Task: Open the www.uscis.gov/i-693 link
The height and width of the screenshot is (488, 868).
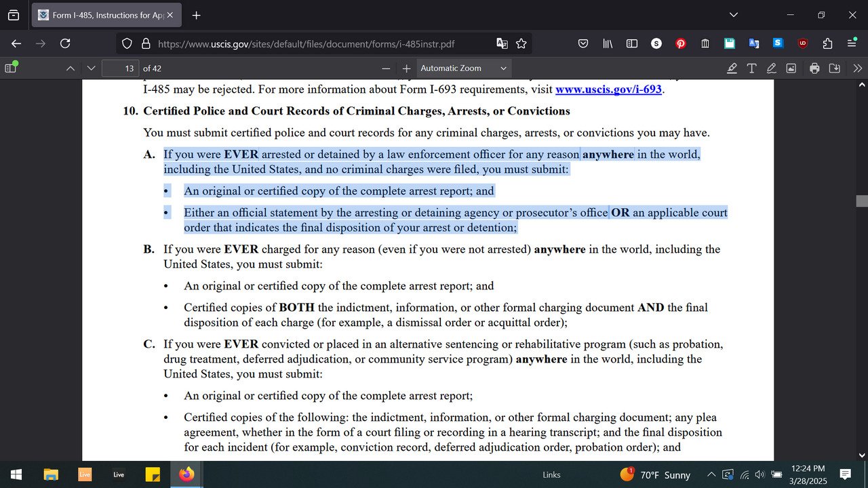Action: 608,89
